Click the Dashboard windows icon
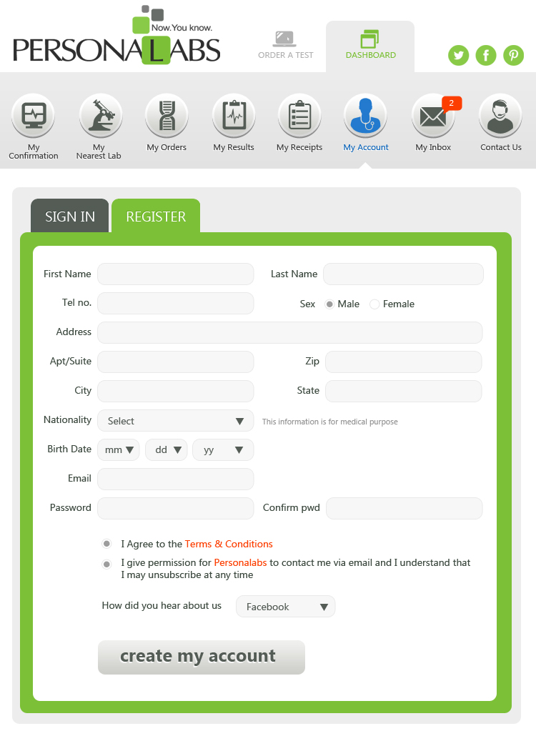This screenshot has height=756, width=536. pyautogui.click(x=369, y=39)
